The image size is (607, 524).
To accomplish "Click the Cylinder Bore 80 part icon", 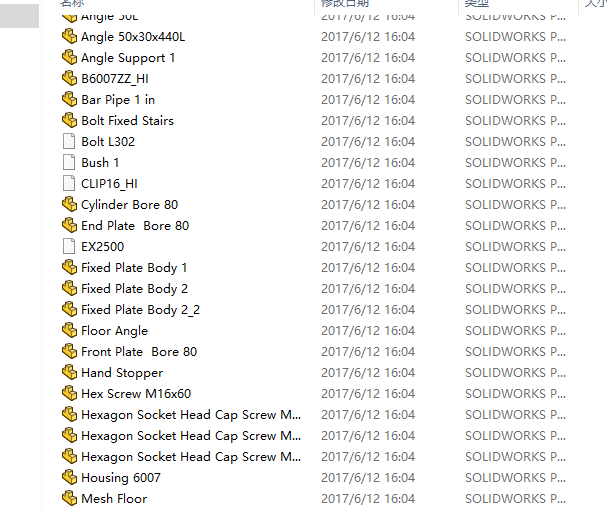I will (70, 204).
